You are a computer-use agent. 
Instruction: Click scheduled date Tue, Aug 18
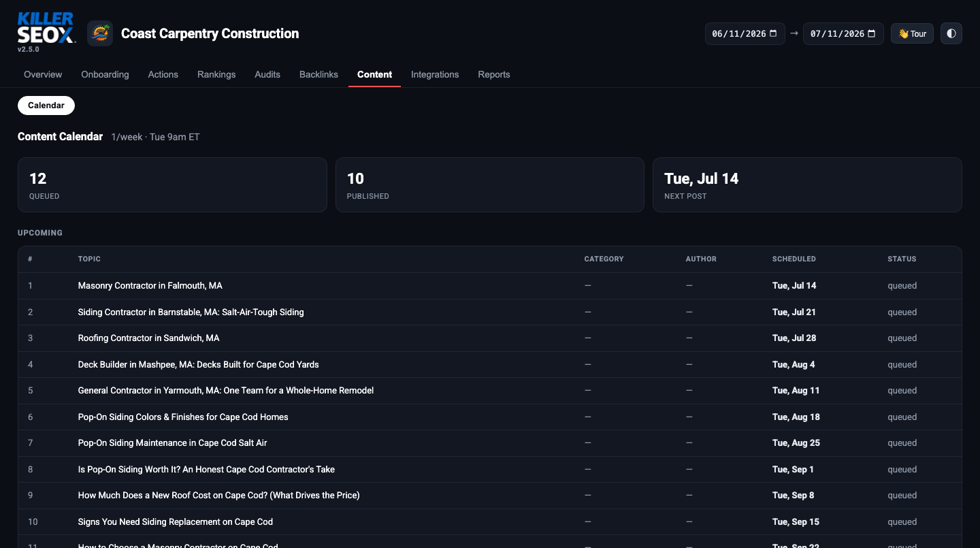[x=796, y=417]
